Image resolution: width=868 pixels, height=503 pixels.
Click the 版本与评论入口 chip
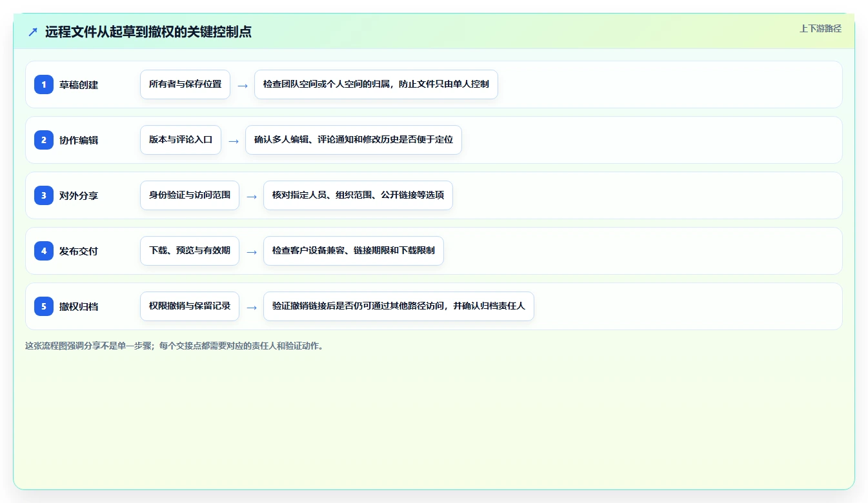[x=181, y=140]
